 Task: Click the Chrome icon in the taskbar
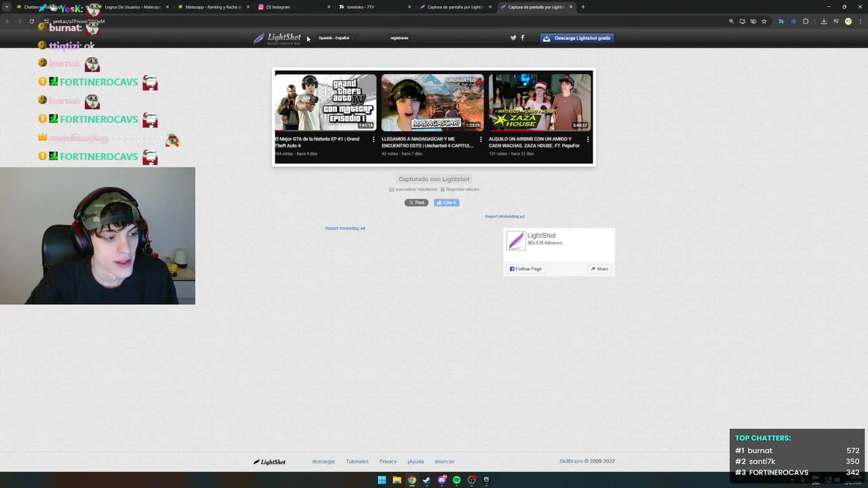pos(412,480)
